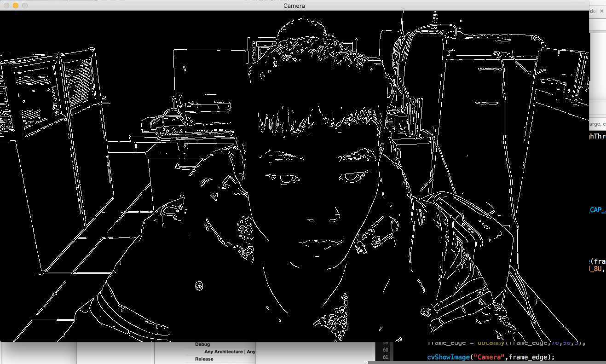Click line number 61 in the Xcode gutter
Image resolution: width=606 pixels, height=364 pixels.
coord(386,357)
